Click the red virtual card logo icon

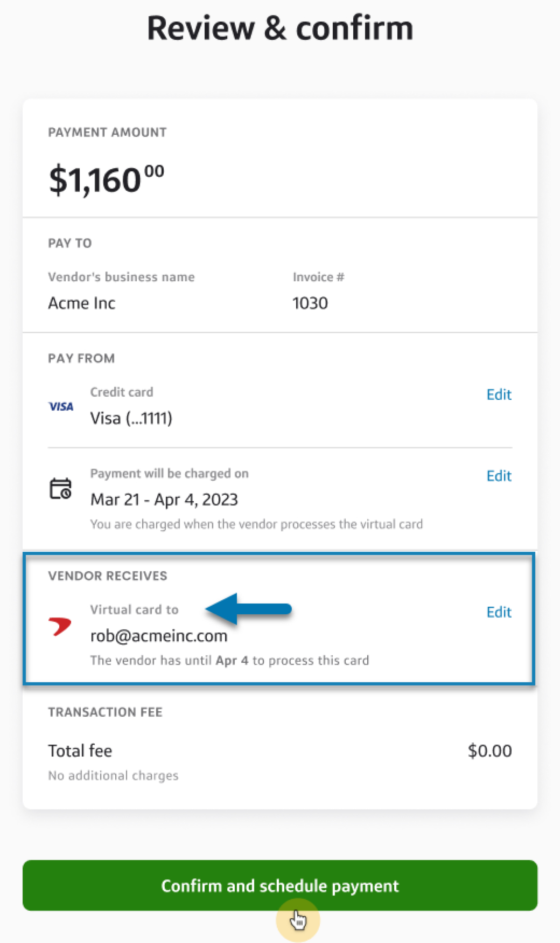(x=60, y=626)
